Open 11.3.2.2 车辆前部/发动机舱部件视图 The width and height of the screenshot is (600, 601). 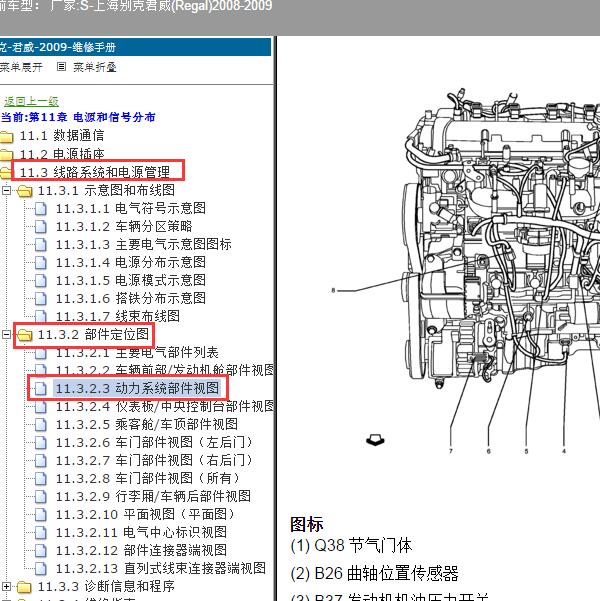pyautogui.click(x=165, y=370)
